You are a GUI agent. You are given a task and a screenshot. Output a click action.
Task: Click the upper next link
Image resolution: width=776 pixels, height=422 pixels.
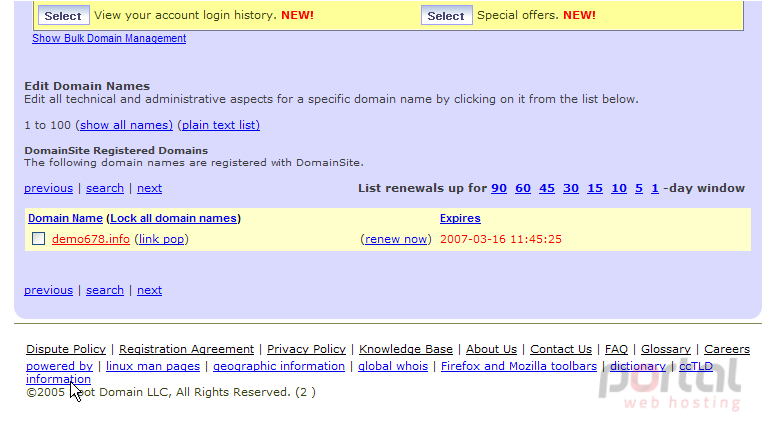pos(149,188)
